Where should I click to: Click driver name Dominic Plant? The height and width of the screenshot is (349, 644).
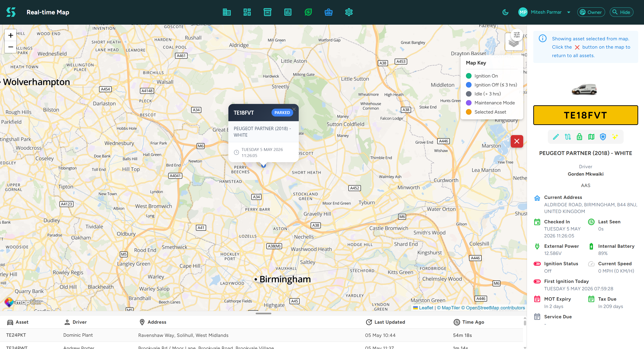(78, 335)
